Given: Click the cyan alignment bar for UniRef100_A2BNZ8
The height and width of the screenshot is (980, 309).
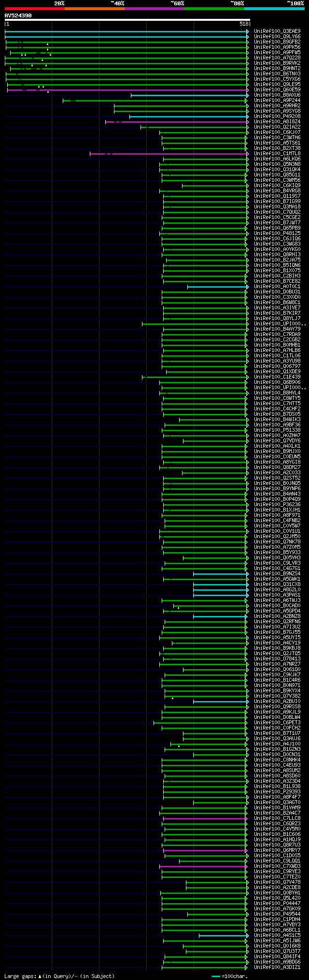Looking at the screenshot, I should [x=220, y=616].
